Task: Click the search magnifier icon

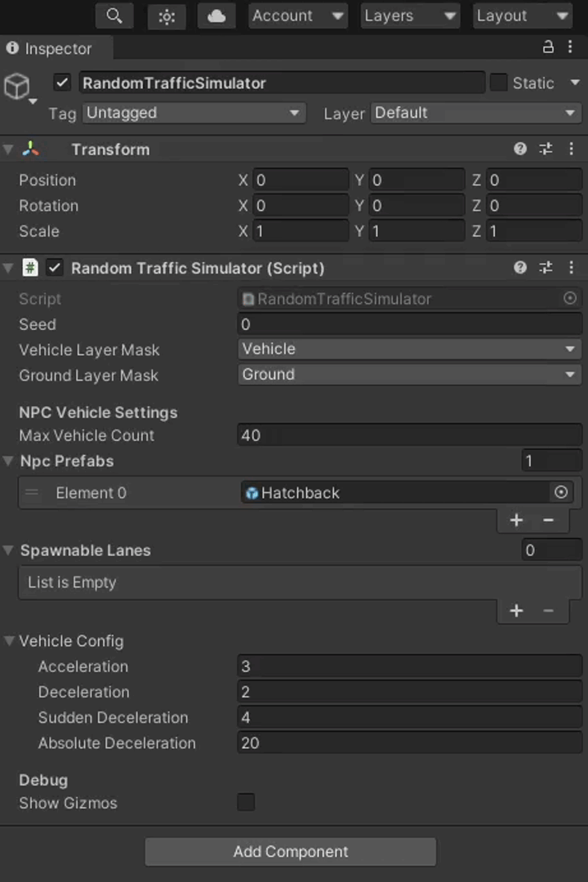Action: point(114,16)
